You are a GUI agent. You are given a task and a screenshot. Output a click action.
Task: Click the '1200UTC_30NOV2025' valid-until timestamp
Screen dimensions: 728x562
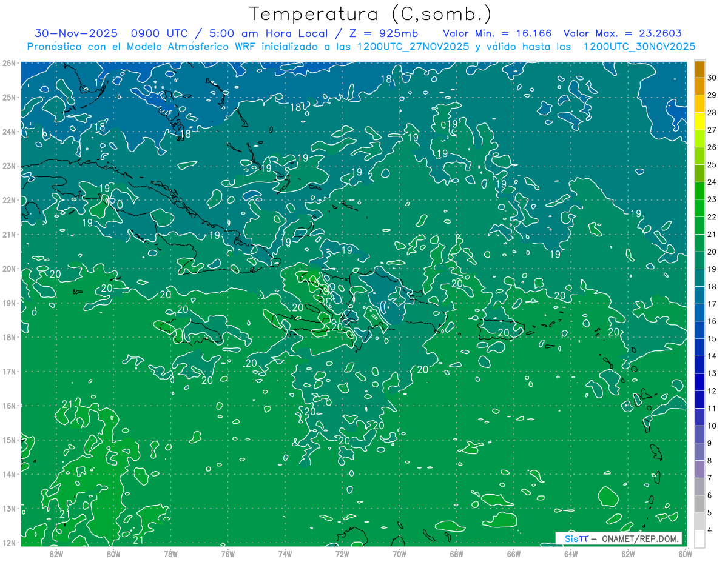[639, 47]
